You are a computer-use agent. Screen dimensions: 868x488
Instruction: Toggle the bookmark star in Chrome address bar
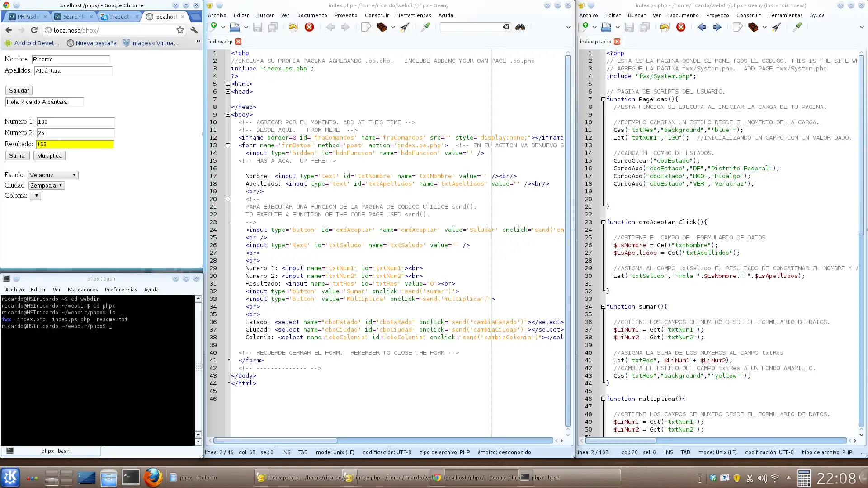point(180,30)
